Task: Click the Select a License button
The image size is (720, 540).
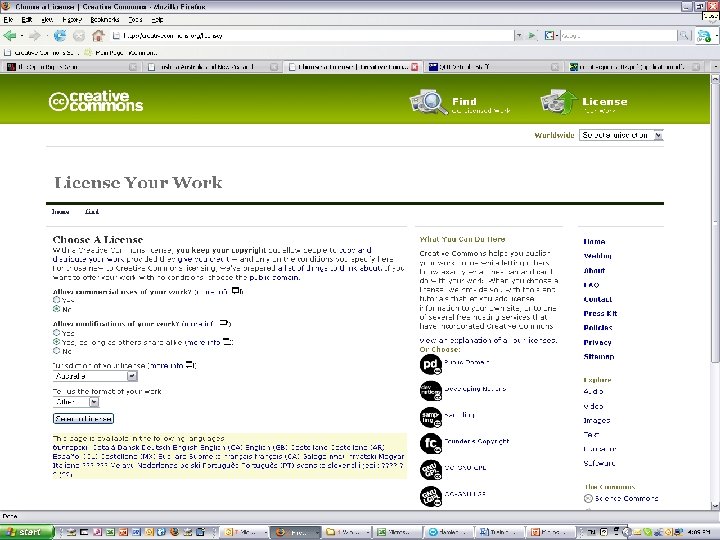Action: tap(83, 419)
